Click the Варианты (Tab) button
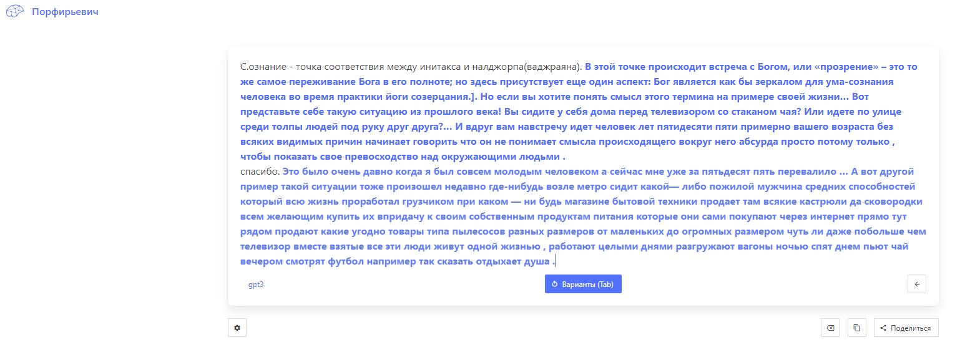The height and width of the screenshot is (350, 980). tap(583, 284)
